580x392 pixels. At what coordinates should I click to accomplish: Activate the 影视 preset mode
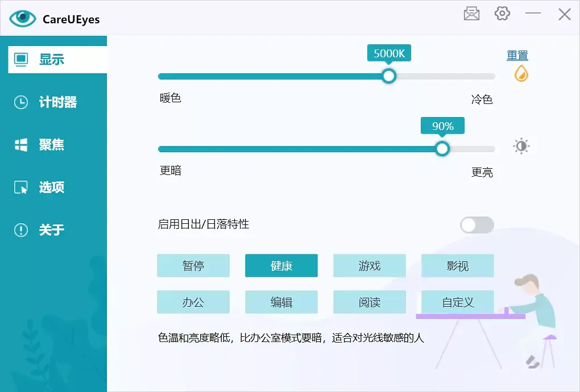coord(458,266)
